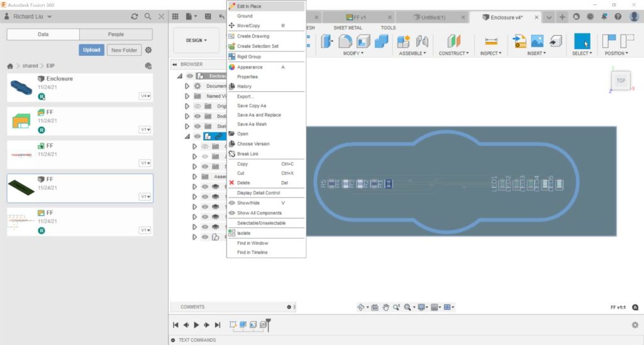
Task: Toggle visibility of the root Enclosure component
Action: point(190,75)
